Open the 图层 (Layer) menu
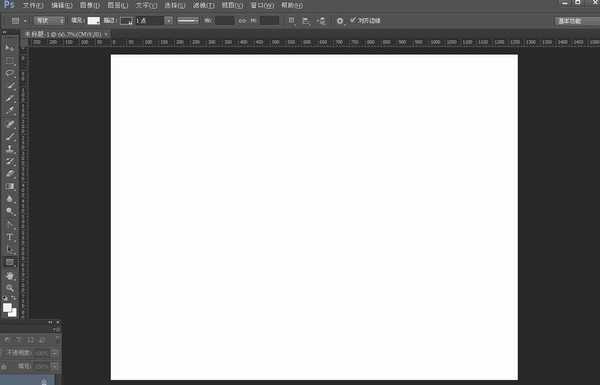The image size is (600, 385). pos(117,5)
